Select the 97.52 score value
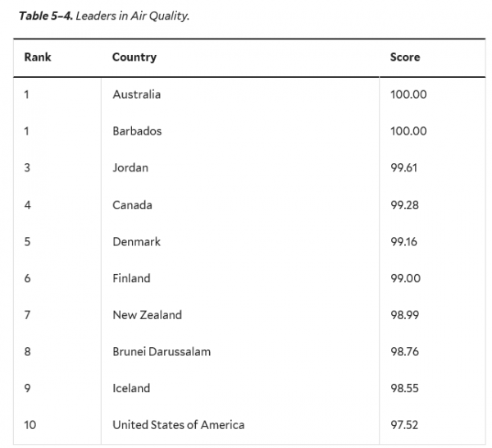The width and height of the screenshot is (492, 448). point(405,425)
